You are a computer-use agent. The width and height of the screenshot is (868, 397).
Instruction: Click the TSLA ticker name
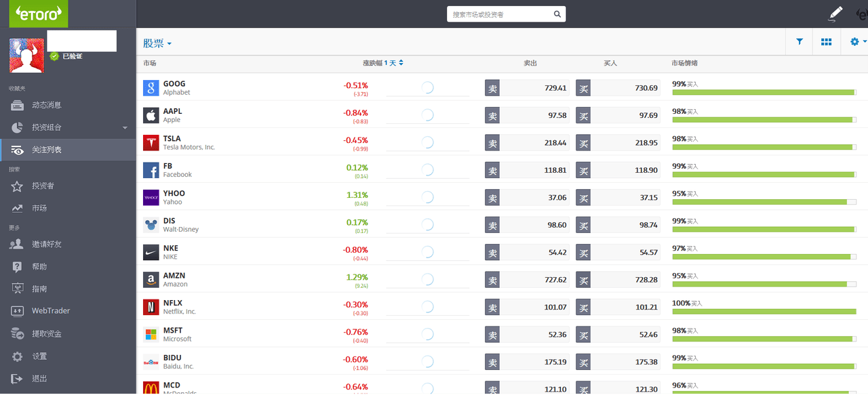172,139
